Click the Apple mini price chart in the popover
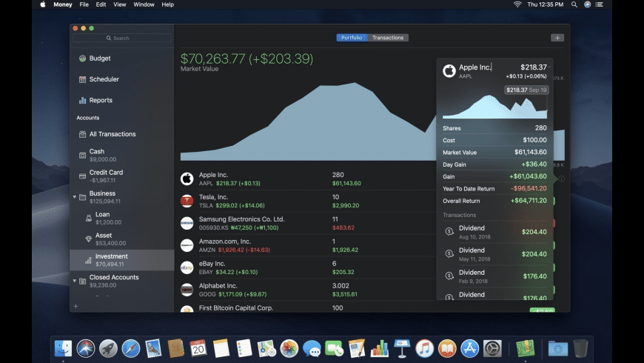 coord(495,106)
